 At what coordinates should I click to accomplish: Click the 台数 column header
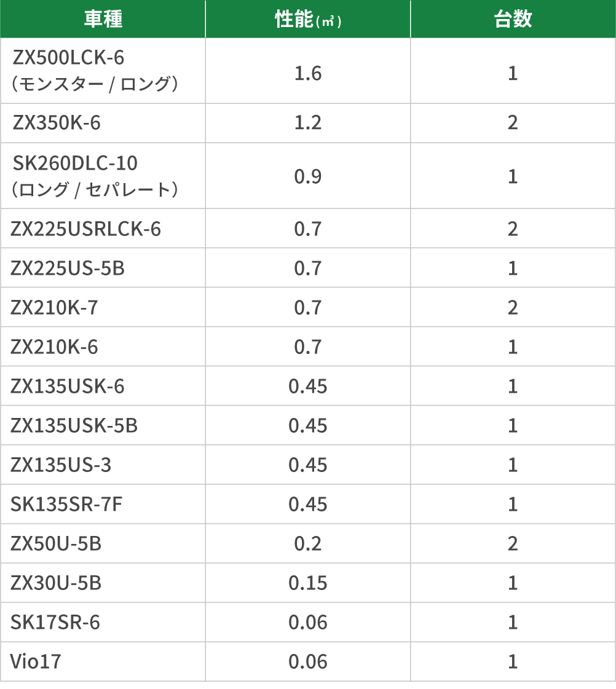click(x=513, y=19)
